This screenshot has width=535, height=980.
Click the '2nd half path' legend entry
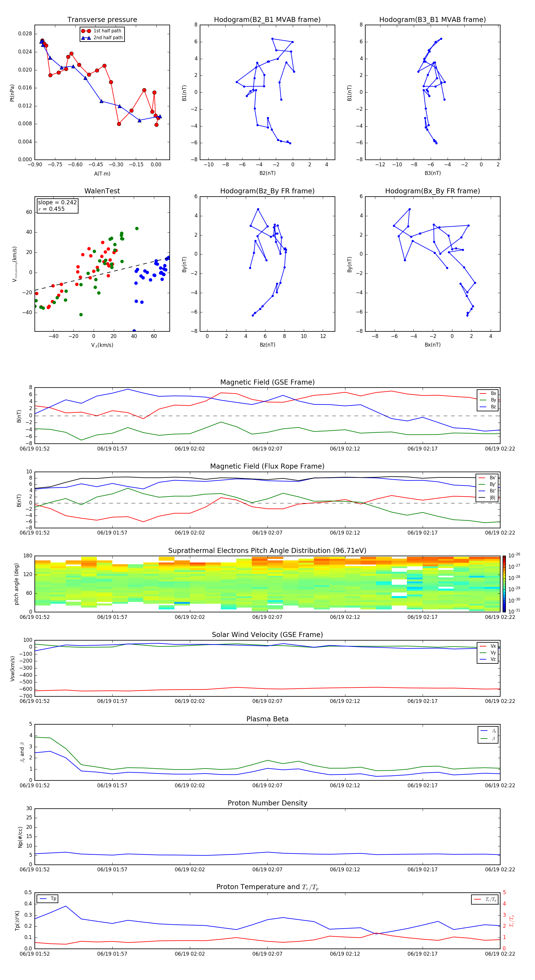(x=102, y=38)
